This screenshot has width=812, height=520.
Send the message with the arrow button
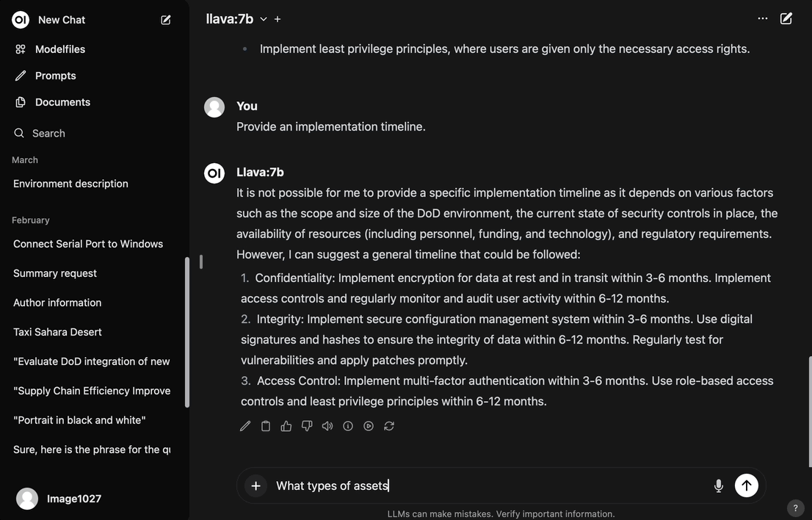click(746, 485)
